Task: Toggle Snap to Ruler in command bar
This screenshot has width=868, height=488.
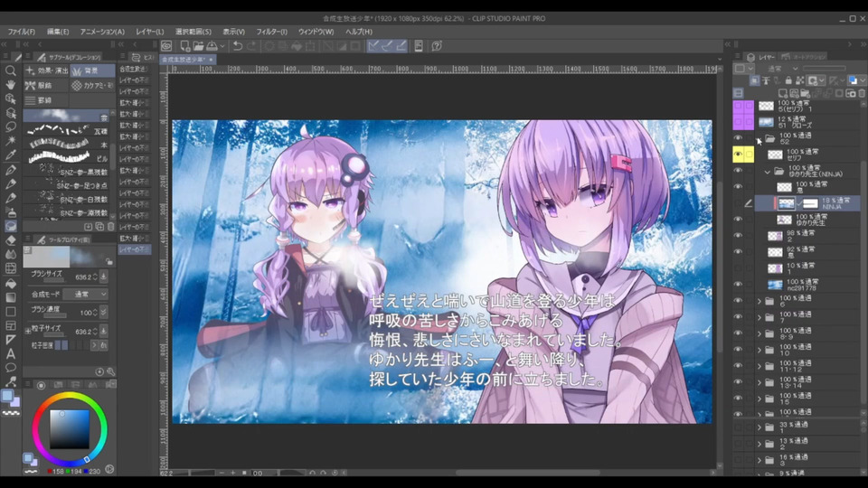Action: point(373,46)
